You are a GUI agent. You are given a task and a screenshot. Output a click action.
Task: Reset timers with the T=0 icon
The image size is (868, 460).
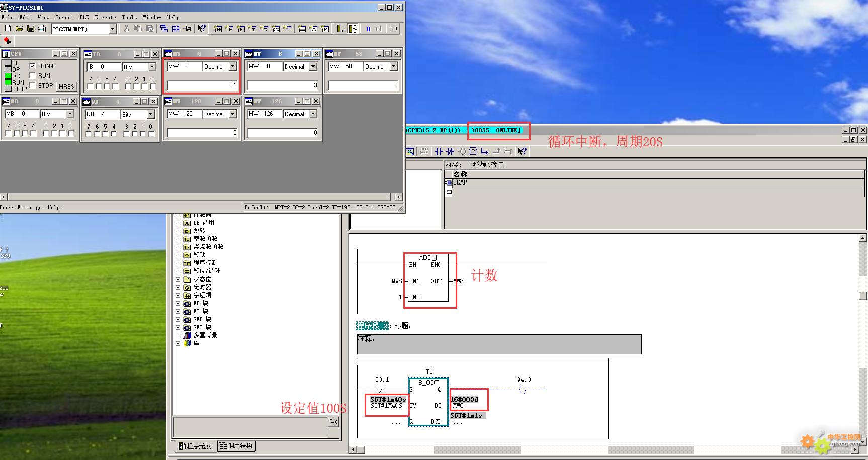393,29
